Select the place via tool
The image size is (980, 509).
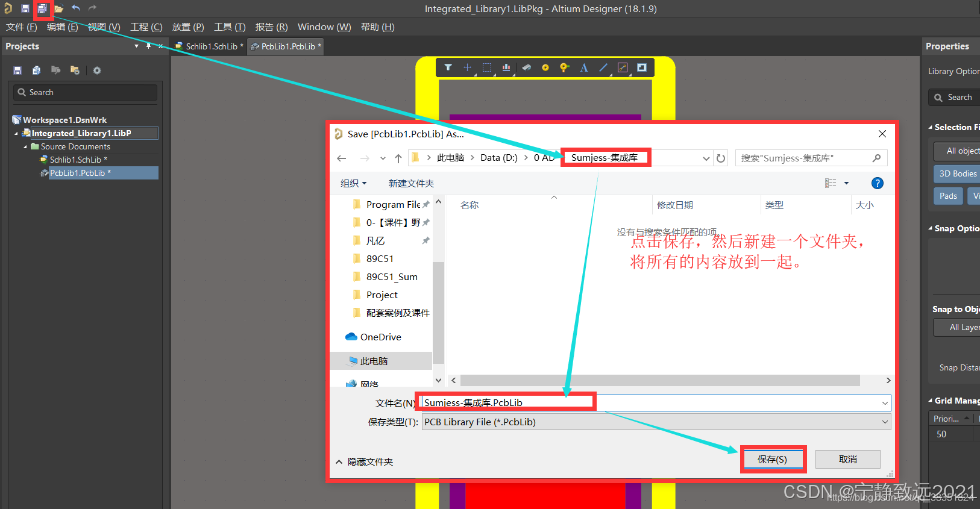(564, 67)
